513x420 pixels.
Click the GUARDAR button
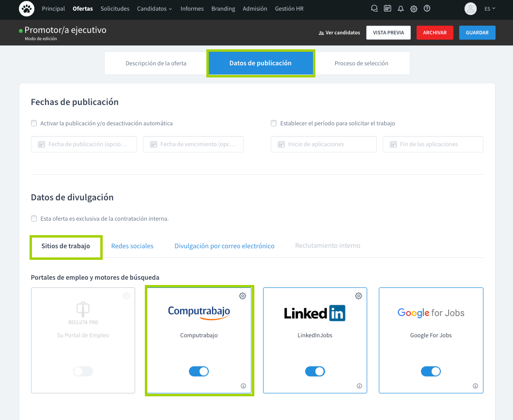pyautogui.click(x=477, y=32)
